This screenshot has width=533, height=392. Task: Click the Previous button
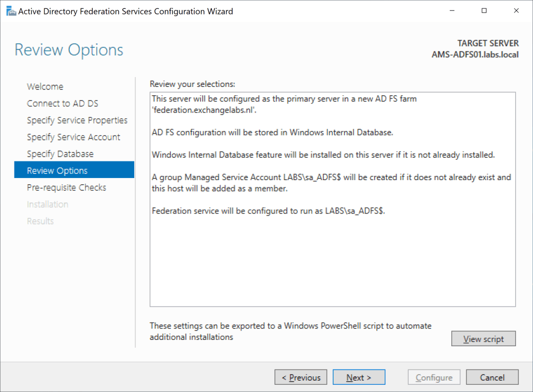(x=300, y=377)
